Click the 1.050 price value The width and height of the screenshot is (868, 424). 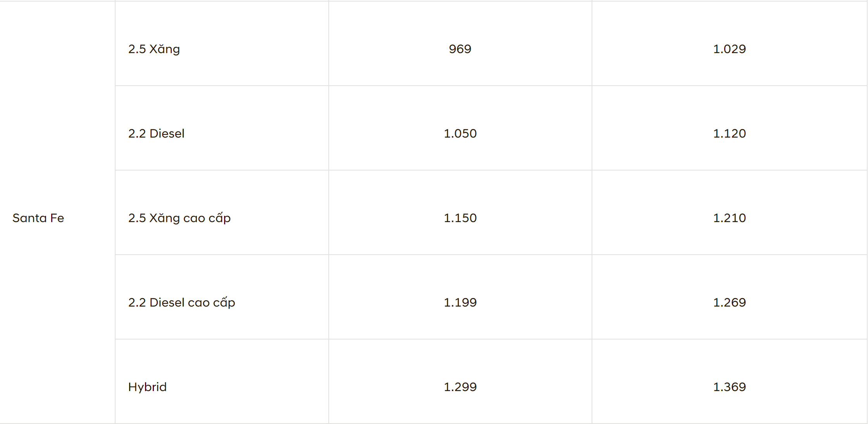click(460, 134)
